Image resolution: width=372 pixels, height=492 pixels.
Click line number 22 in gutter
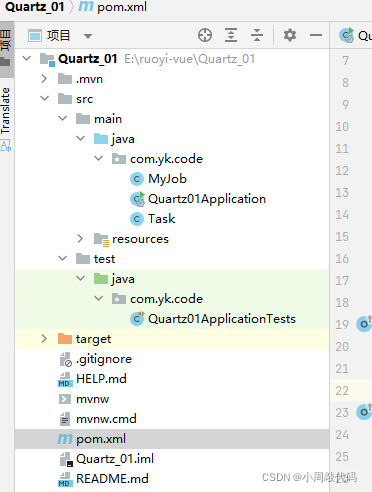[342, 390]
